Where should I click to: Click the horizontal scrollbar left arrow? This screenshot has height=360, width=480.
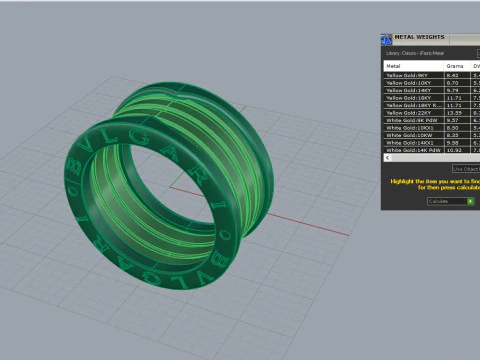(387, 158)
